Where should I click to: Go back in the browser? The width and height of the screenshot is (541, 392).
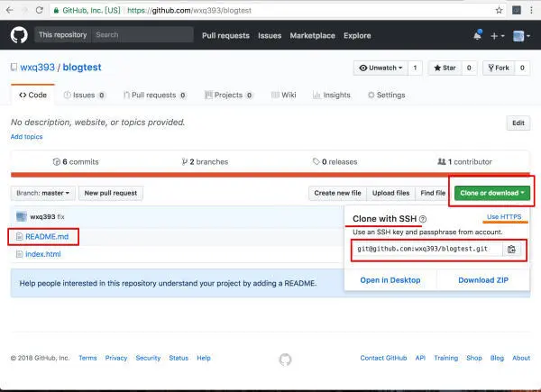9,10
